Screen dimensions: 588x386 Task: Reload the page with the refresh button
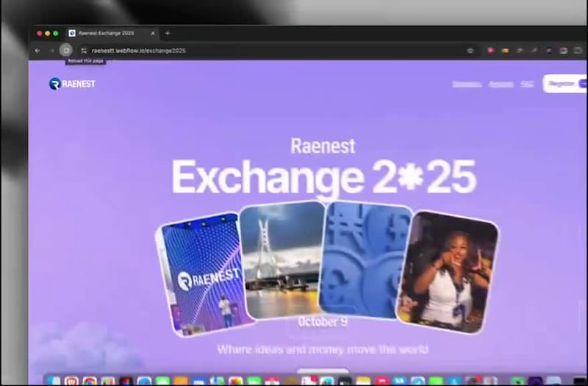[66, 50]
